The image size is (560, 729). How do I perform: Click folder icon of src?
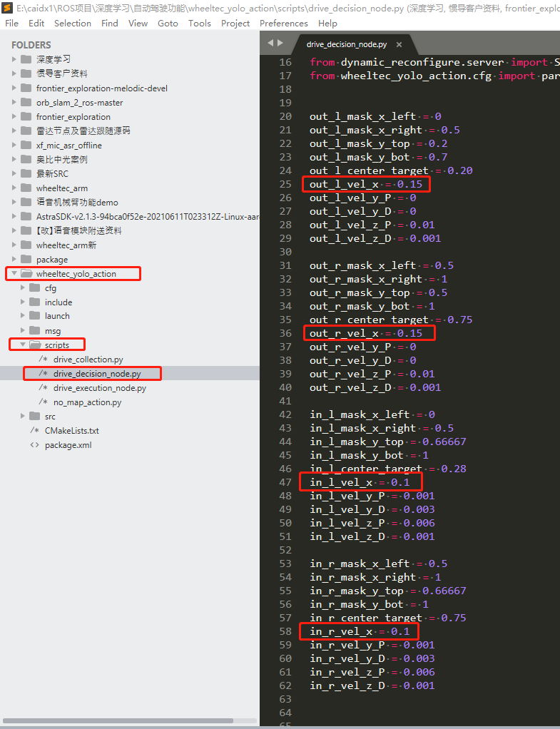pyautogui.click(x=34, y=416)
